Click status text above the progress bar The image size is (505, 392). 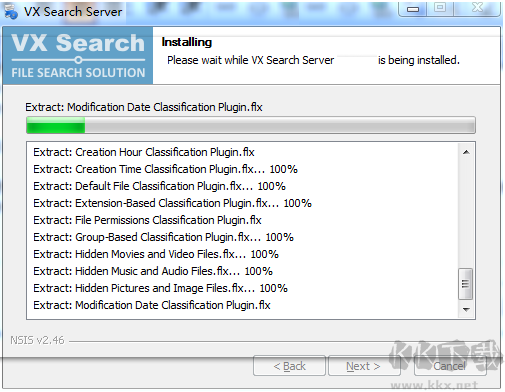pos(144,107)
